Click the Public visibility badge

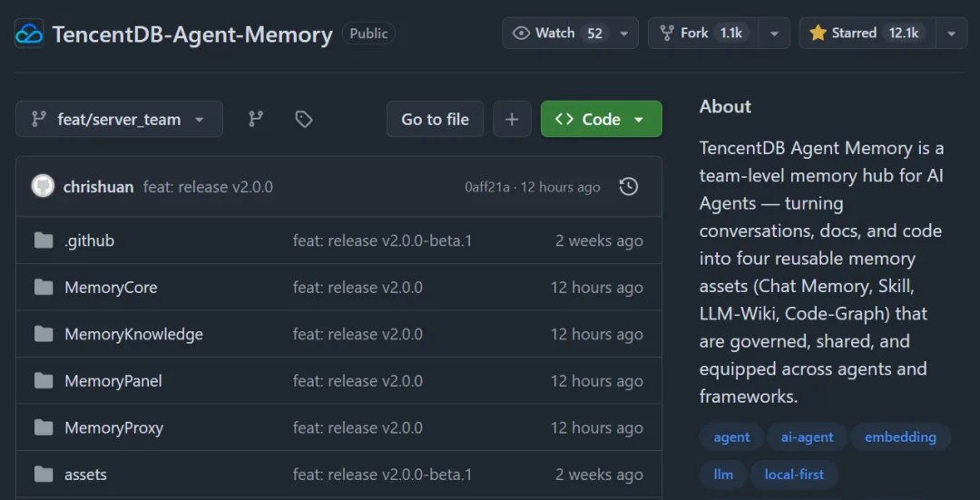(x=368, y=34)
